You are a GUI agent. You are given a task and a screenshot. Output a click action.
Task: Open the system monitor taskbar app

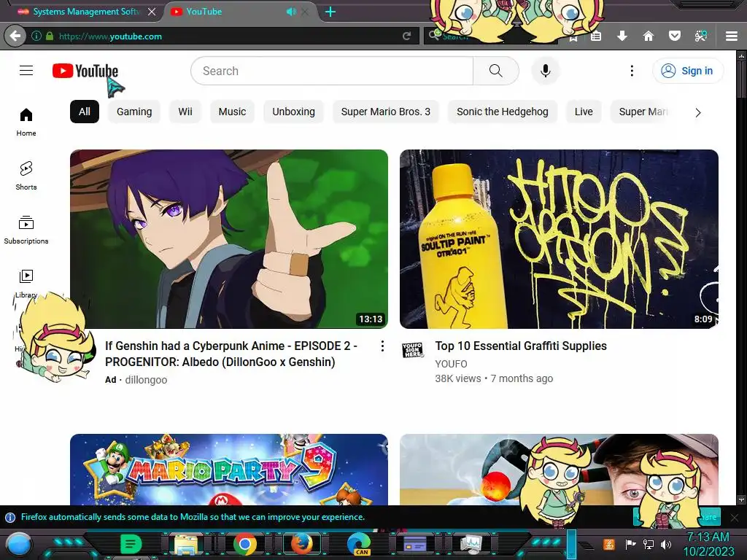click(x=471, y=544)
